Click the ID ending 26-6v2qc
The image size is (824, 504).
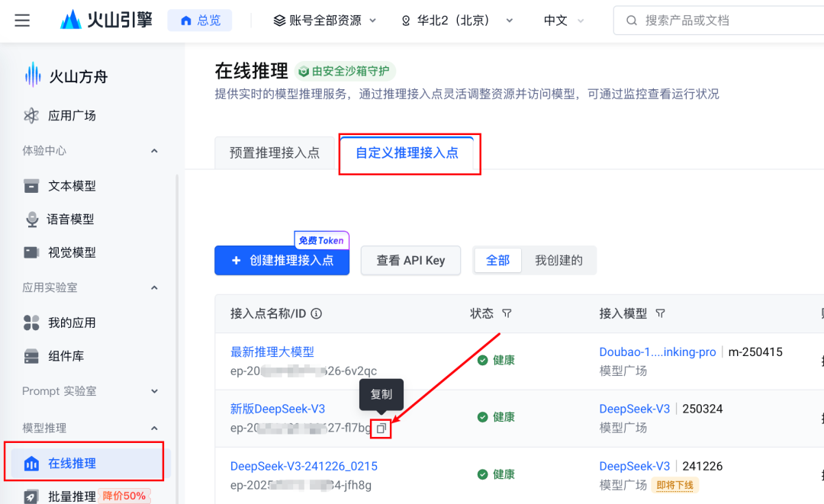[x=303, y=371]
